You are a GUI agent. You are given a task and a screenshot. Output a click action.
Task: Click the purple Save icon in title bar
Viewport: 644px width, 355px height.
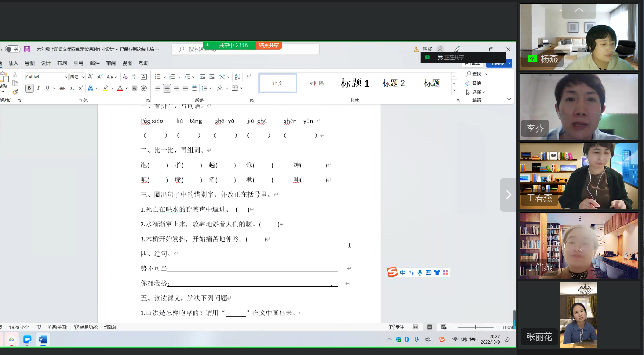click(27, 49)
